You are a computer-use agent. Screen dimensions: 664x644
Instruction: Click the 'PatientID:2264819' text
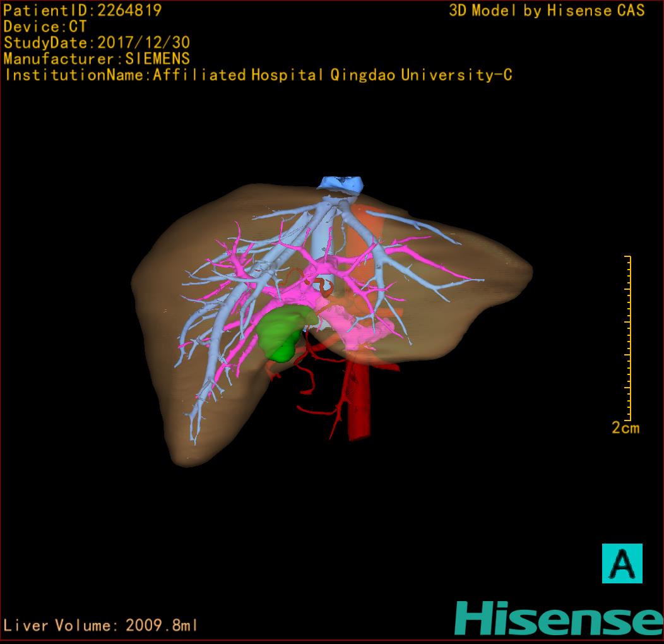[x=83, y=10]
